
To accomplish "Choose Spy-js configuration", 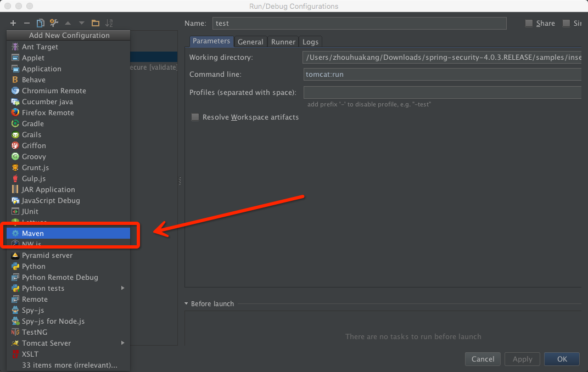I will [68, 310].
